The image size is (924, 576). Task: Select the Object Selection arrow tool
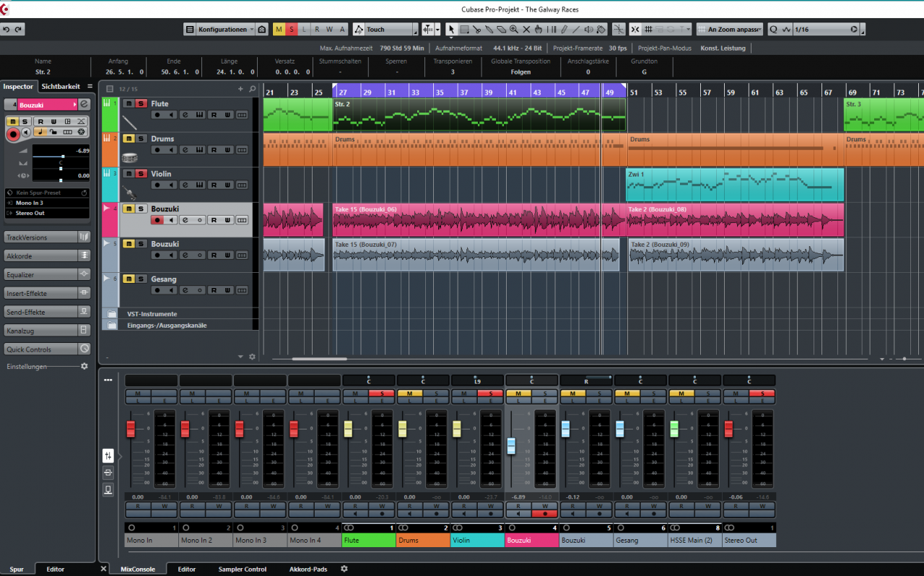click(x=451, y=30)
